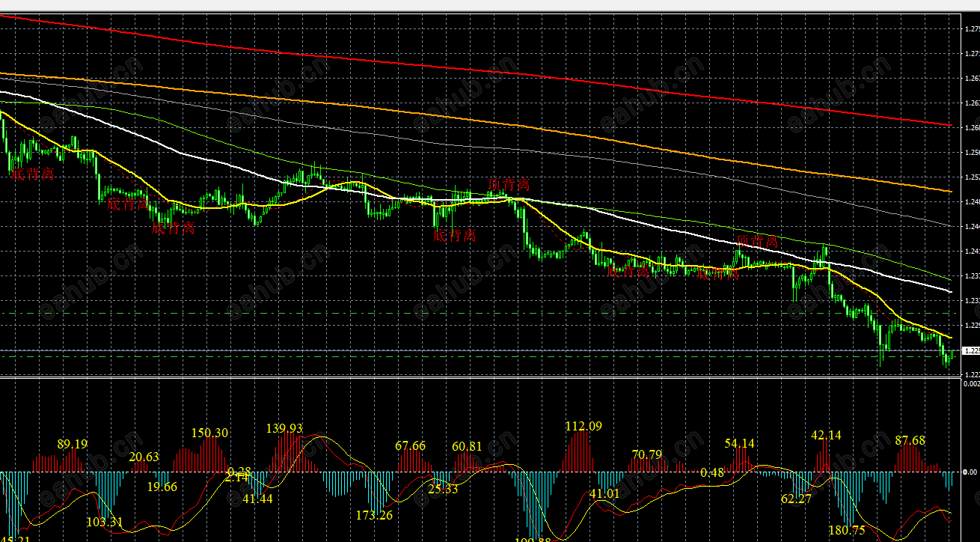The width and height of the screenshot is (980, 542).
Task: Click the 60.81 histogram value label
Action: tap(467, 447)
